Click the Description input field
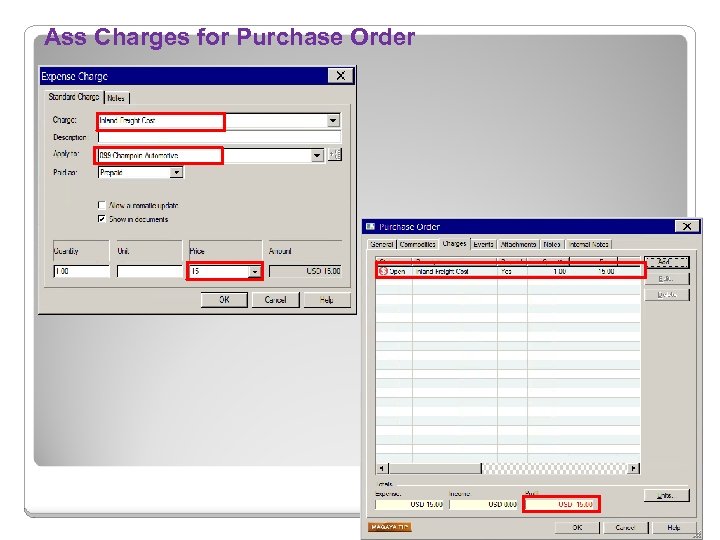The height and width of the screenshot is (540, 720). click(x=219, y=137)
